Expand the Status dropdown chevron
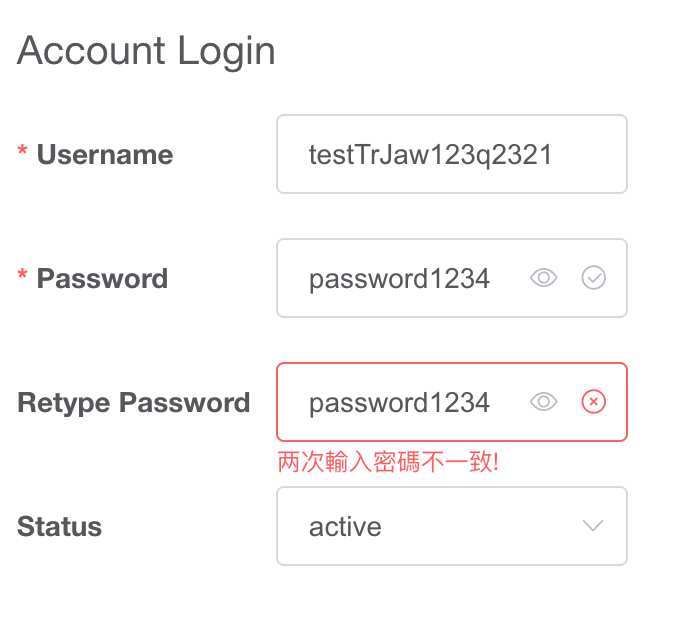Viewport: 698px width, 622px height. pyautogui.click(x=593, y=525)
